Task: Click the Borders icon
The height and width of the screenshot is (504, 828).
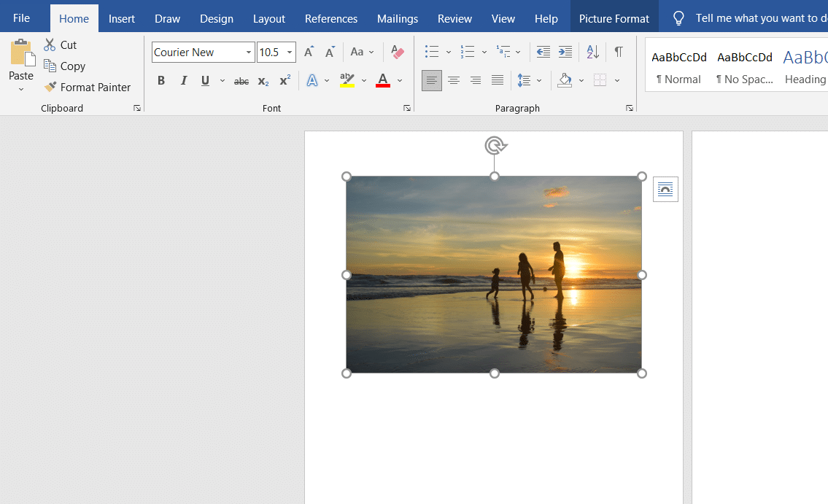Action: click(600, 80)
